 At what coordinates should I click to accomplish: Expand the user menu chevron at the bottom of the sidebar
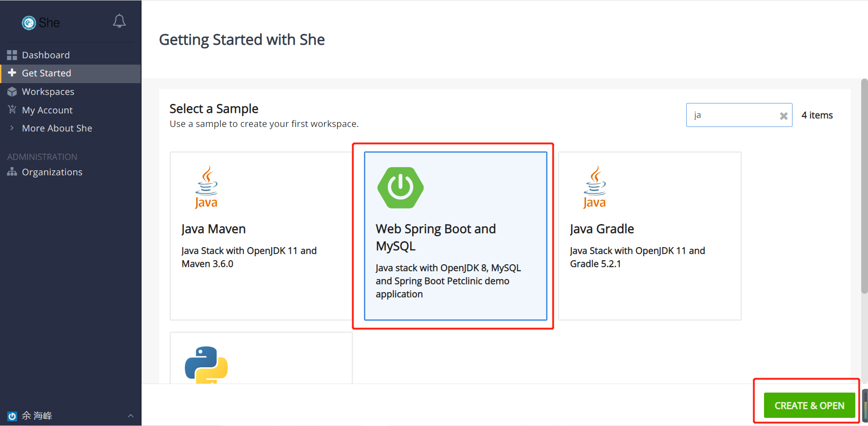click(131, 416)
